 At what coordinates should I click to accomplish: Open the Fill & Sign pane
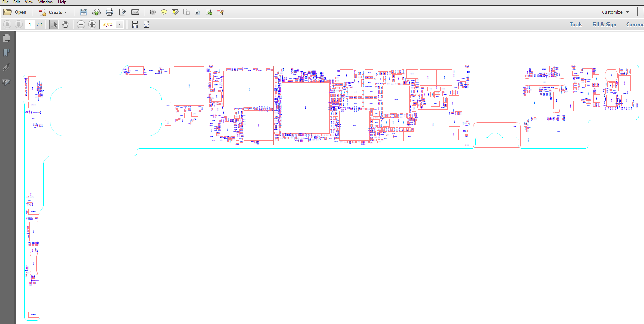click(x=604, y=25)
